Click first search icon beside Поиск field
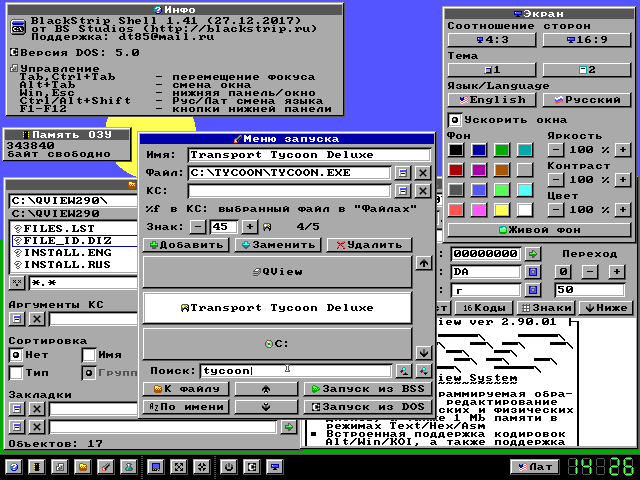 [x=403, y=371]
